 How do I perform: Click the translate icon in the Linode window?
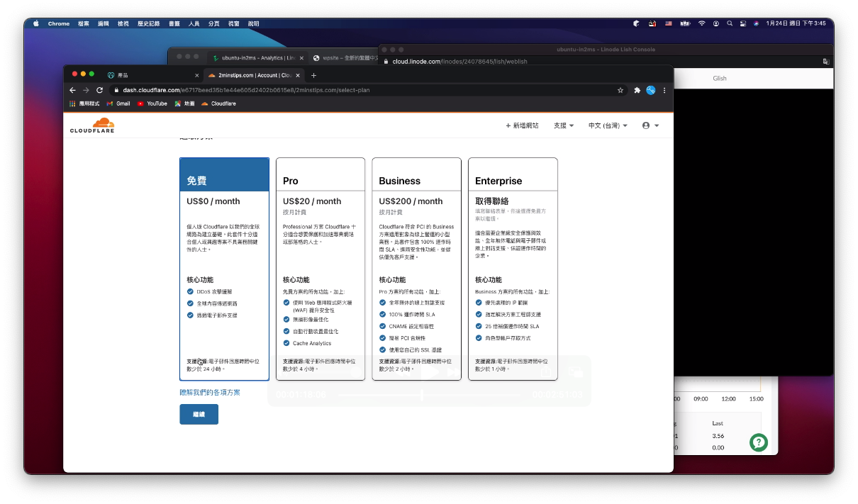point(826,62)
